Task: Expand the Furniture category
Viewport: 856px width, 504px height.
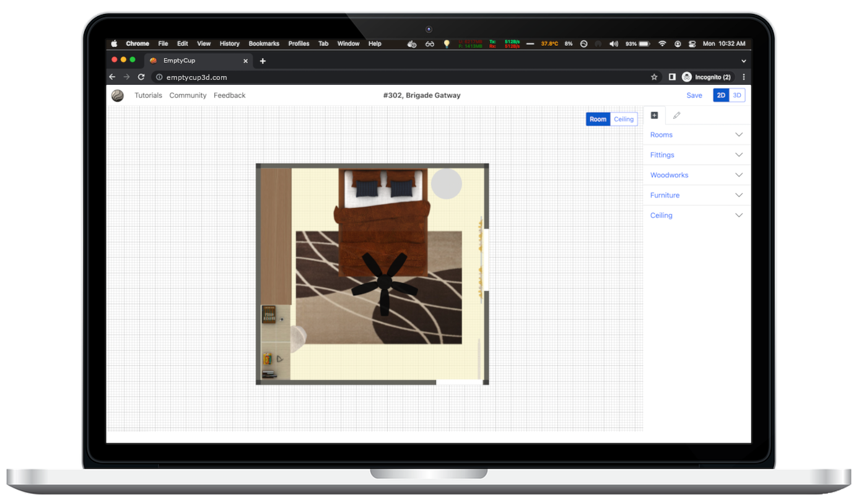Action: [x=696, y=195]
